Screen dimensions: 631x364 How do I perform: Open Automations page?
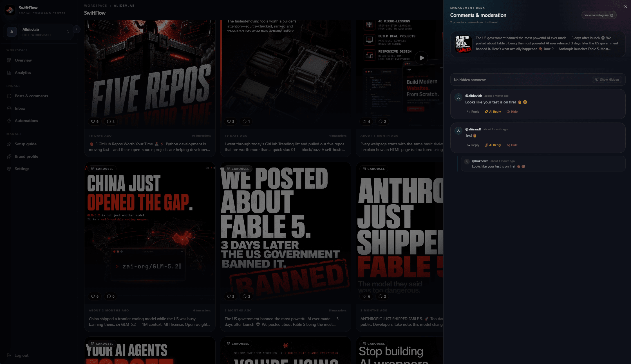tap(26, 121)
